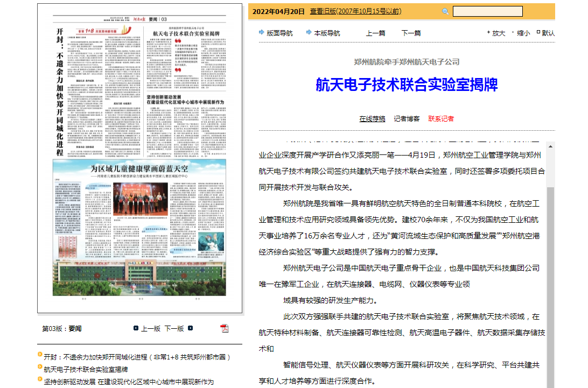588x388 pixels.
Task: Open the 版面导航 page navigation
Action: (279, 33)
